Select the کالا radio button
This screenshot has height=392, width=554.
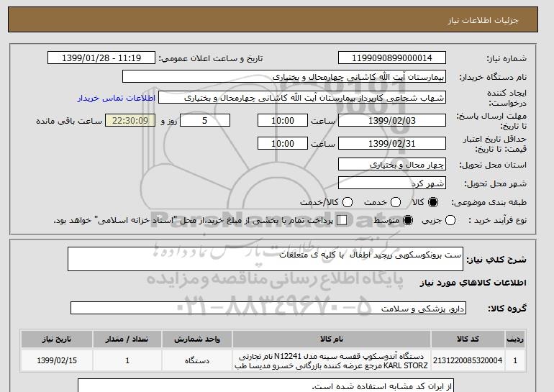(433, 202)
